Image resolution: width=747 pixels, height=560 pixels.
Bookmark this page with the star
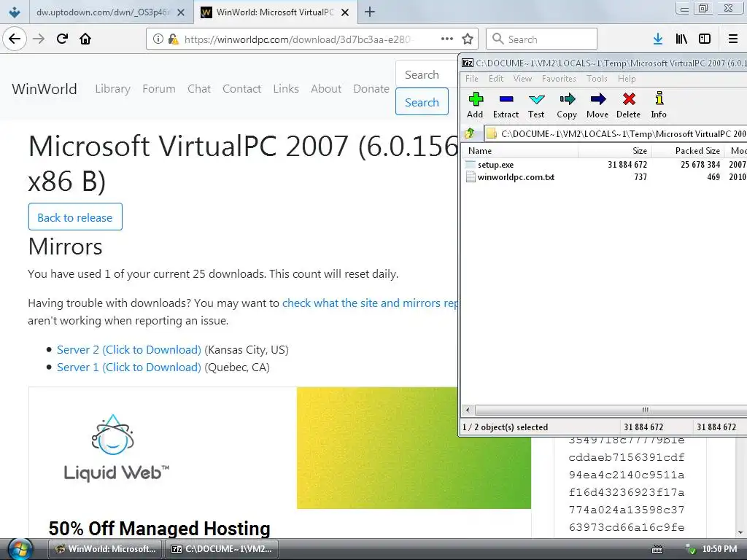(x=468, y=39)
